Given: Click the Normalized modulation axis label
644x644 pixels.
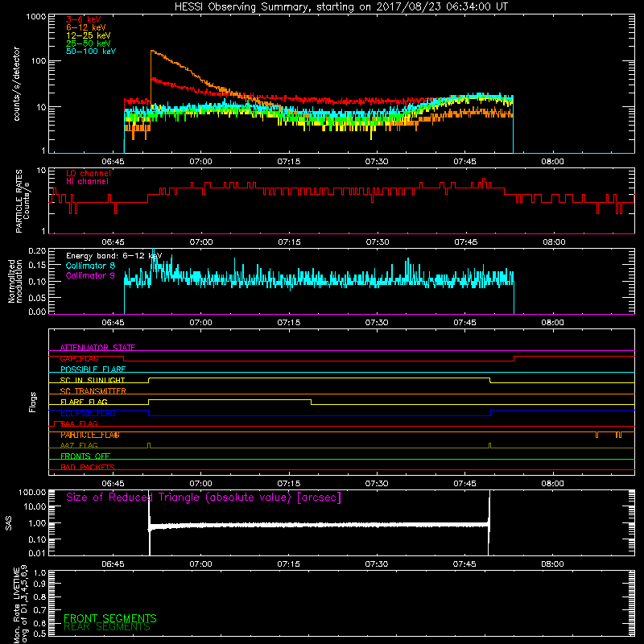Looking at the screenshot, I should click(x=14, y=281).
